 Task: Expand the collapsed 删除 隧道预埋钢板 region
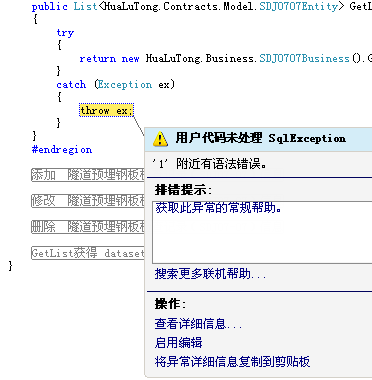click(x=88, y=227)
